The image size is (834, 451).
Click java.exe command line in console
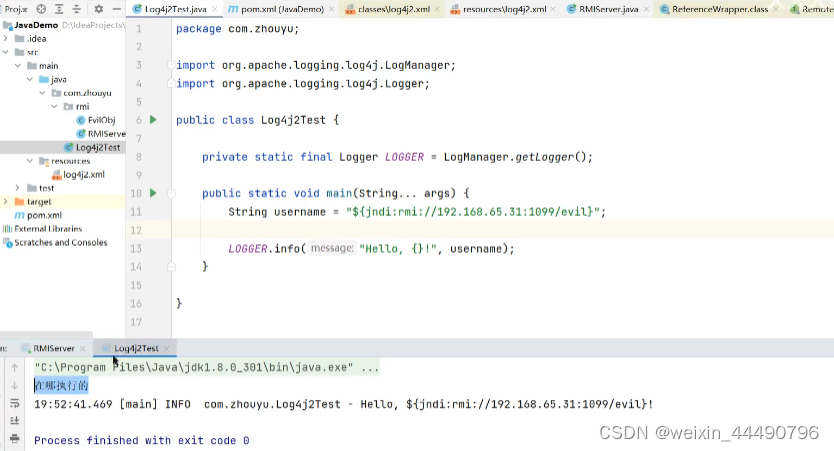[x=206, y=368]
